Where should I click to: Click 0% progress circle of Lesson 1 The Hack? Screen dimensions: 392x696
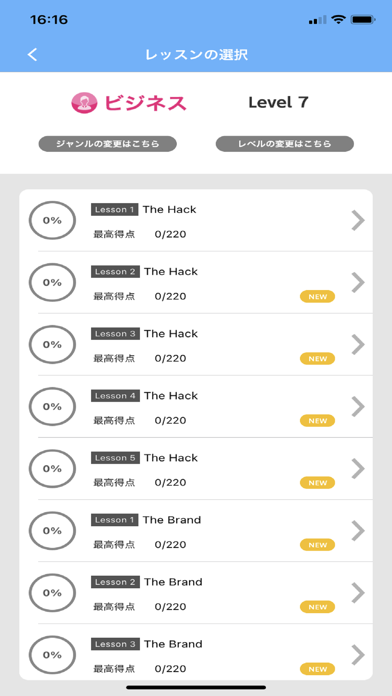pyautogui.click(x=52, y=221)
